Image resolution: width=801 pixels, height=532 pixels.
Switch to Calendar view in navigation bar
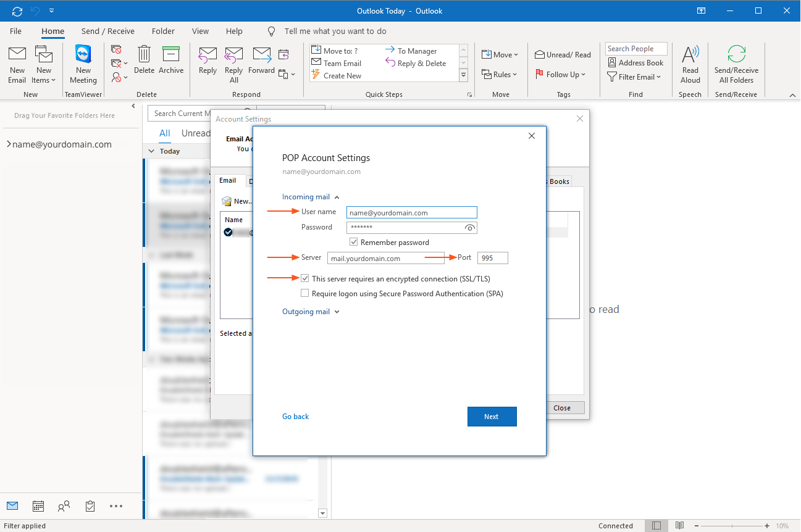38,506
